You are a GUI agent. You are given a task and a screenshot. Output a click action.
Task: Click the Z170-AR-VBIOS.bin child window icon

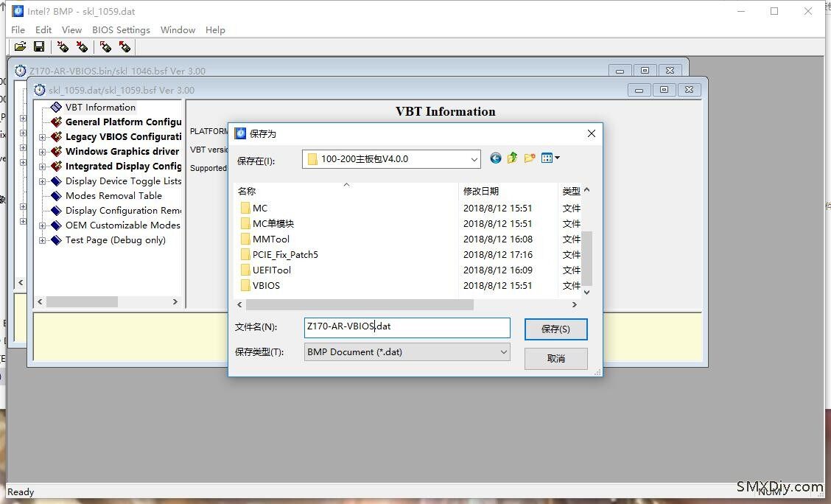(20, 71)
